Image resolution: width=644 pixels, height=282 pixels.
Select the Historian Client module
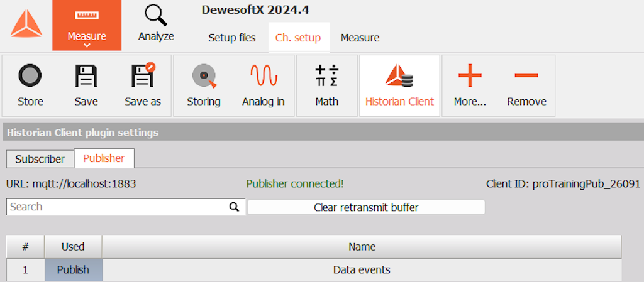point(399,85)
